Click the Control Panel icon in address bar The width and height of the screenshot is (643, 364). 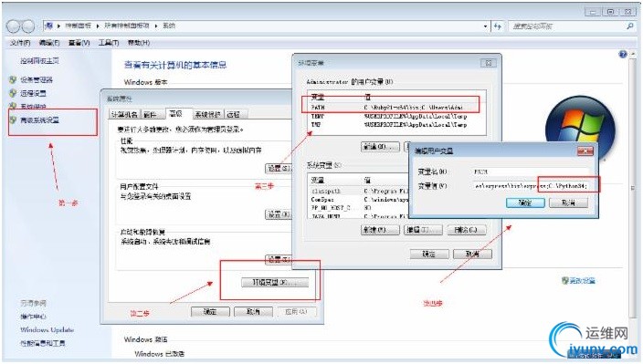[49, 26]
